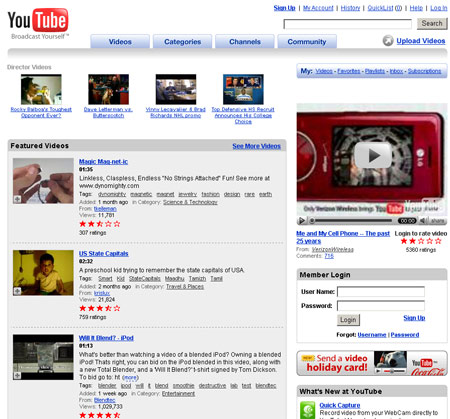
Task: Open My Account link
Action: (x=318, y=8)
